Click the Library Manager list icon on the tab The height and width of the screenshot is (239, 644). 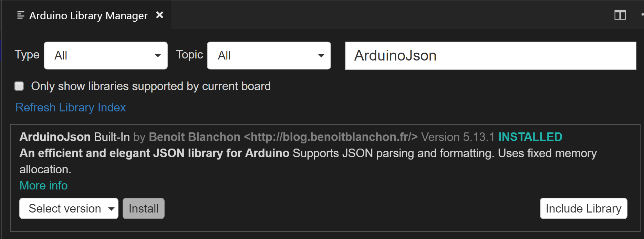point(21,14)
